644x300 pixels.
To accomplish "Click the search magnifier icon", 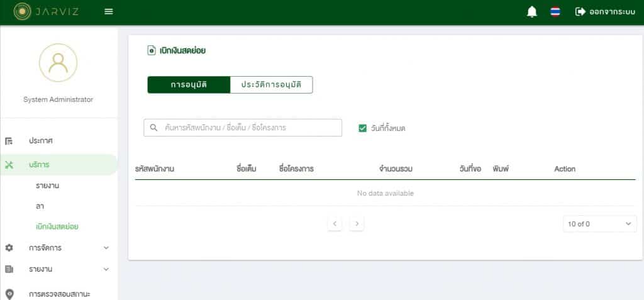I will tap(153, 128).
